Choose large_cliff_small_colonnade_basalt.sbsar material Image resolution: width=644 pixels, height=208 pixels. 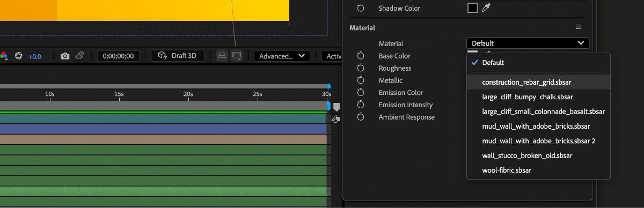tap(538, 112)
